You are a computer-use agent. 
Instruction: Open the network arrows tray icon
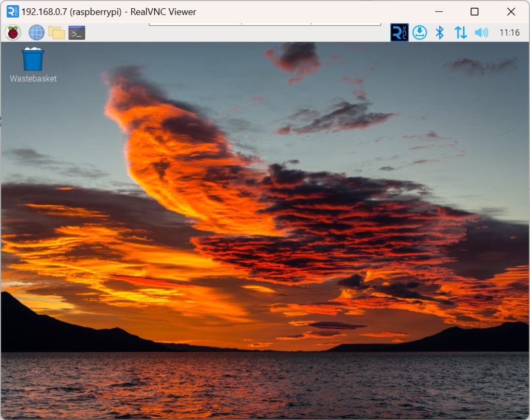coord(460,33)
